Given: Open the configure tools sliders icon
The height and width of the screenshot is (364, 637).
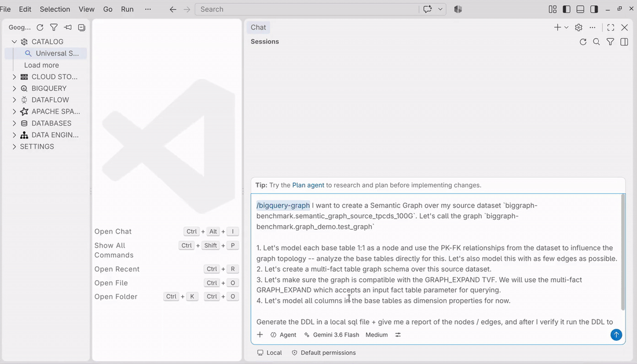Looking at the screenshot, I should (x=398, y=335).
